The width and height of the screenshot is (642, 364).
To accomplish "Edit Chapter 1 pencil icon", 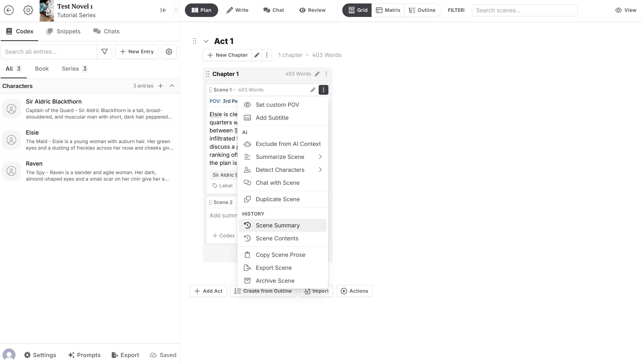I will 317,74.
